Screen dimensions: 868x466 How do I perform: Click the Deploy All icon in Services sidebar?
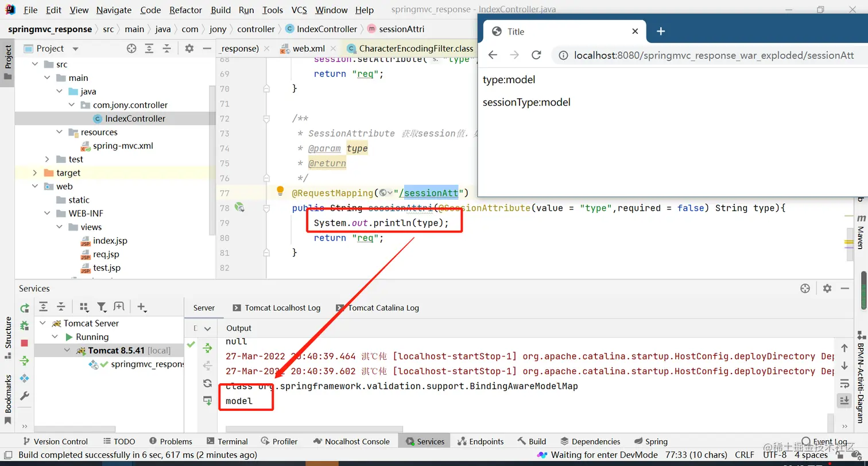tap(24, 360)
